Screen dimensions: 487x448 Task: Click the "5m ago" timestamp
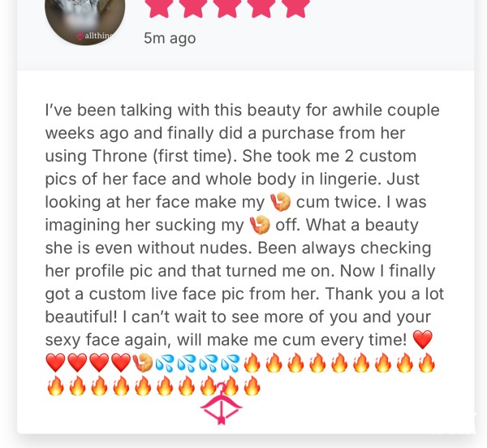170,38
